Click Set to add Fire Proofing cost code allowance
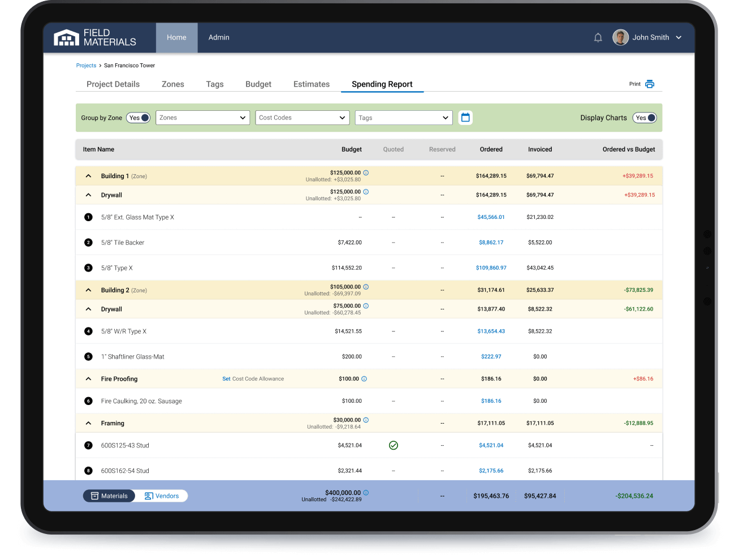 tap(226, 378)
